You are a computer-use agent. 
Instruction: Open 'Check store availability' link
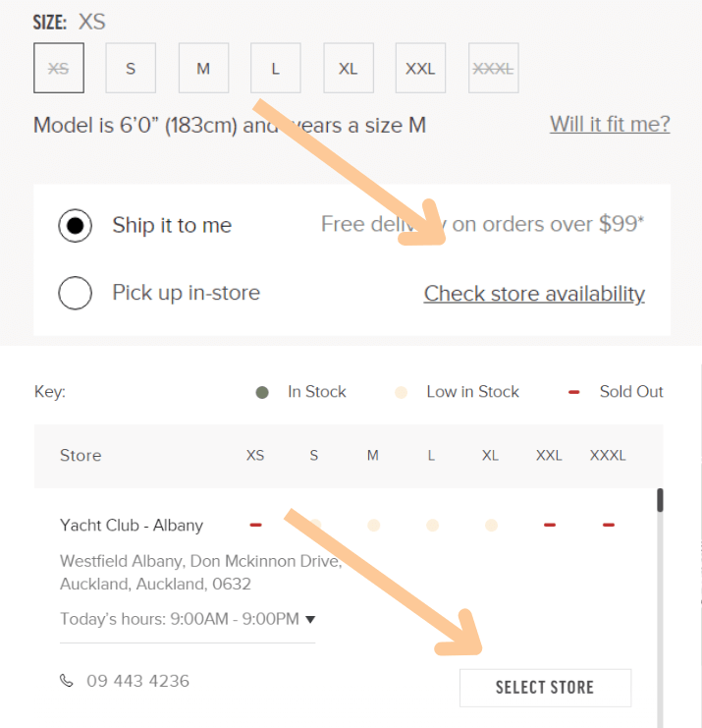[x=534, y=294]
